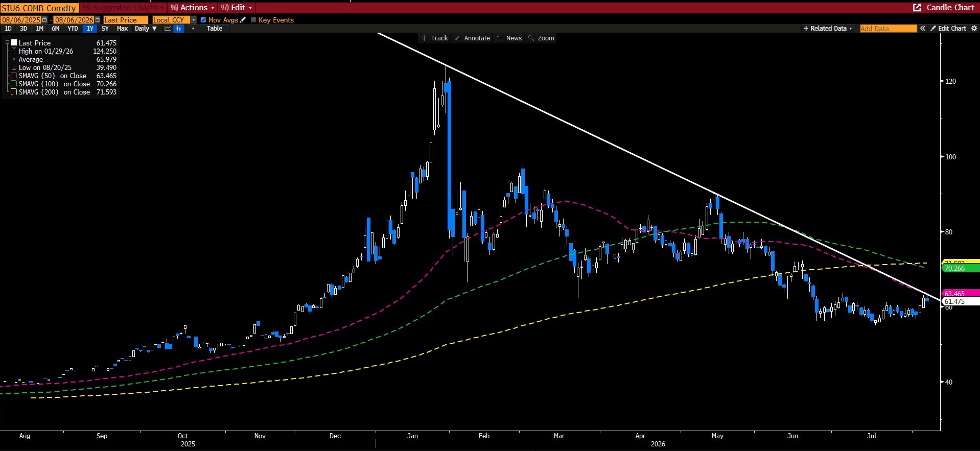Open the end date calendar picker
This screenshot has height=451, width=980.
tap(98, 20)
